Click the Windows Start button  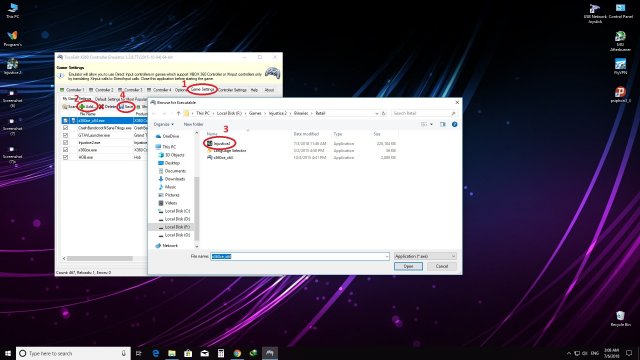click(8, 353)
